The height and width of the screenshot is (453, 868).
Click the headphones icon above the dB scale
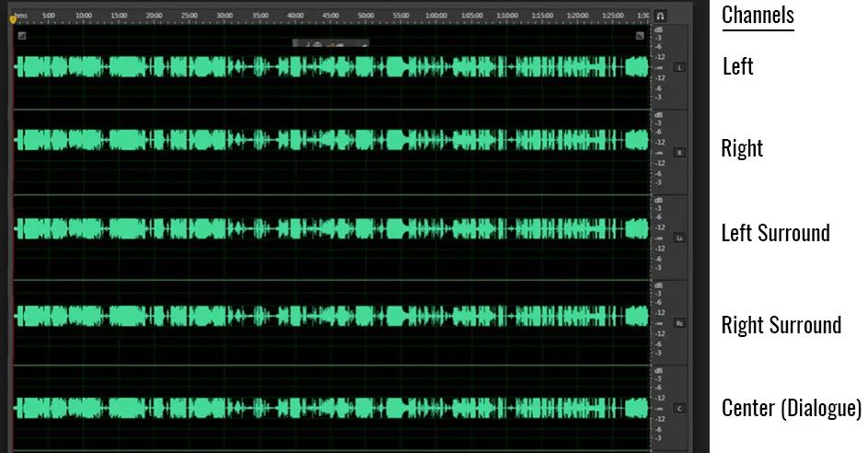click(660, 16)
